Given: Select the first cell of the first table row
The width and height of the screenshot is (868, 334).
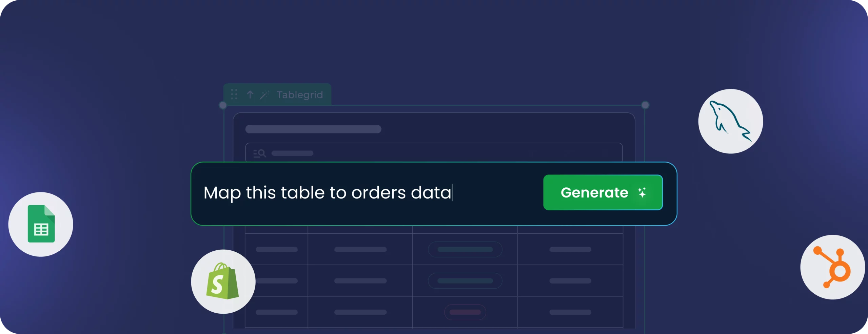Looking at the screenshot, I should click(276, 250).
